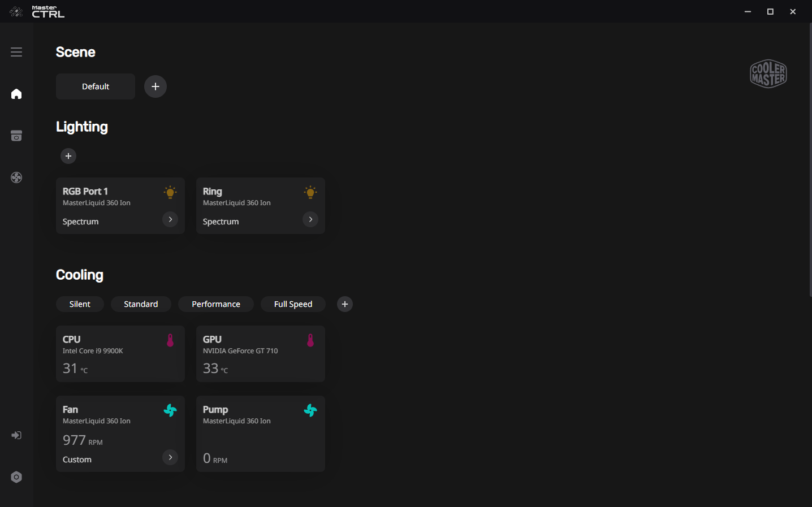This screenshot has height=507, width=812.
Task: Open the CPU temperature card
Action: click(120, 354)
